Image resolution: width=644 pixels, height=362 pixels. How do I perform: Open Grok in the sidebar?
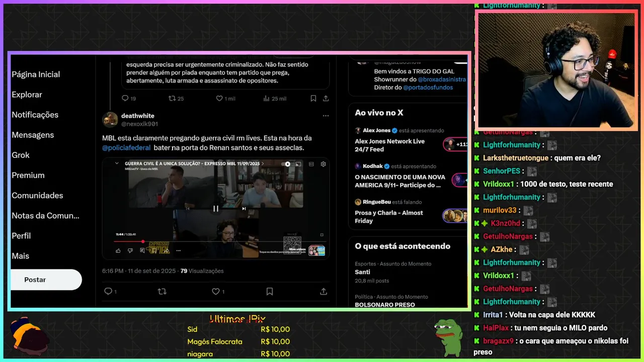tap(21, 155)
